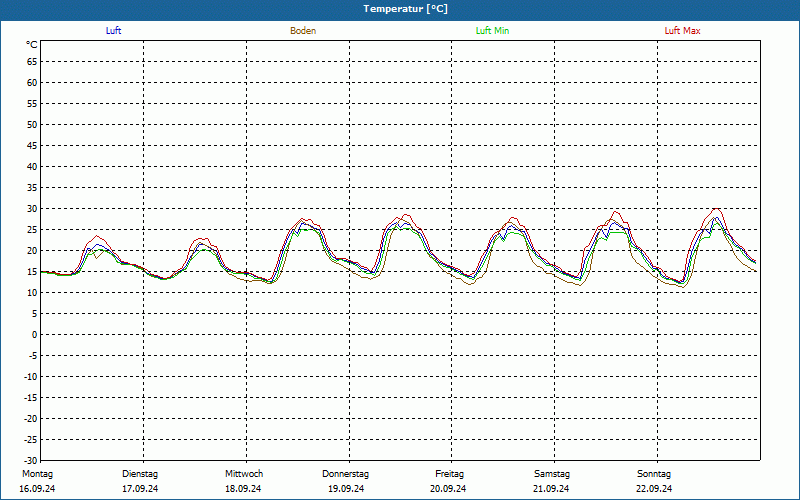This screenshot has width=800, height=500.
Task: Click the '-20' y-axis value
Action: (31, 419)
